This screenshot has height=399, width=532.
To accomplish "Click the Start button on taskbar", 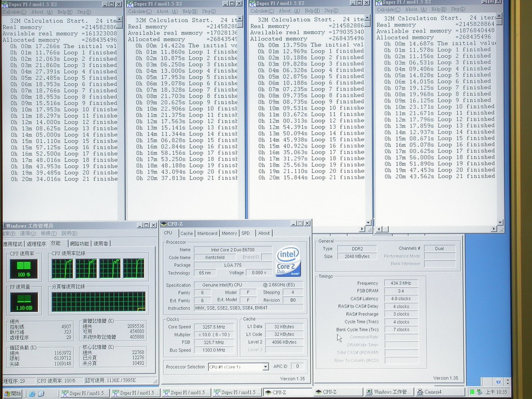I will (x=11, y=393).
